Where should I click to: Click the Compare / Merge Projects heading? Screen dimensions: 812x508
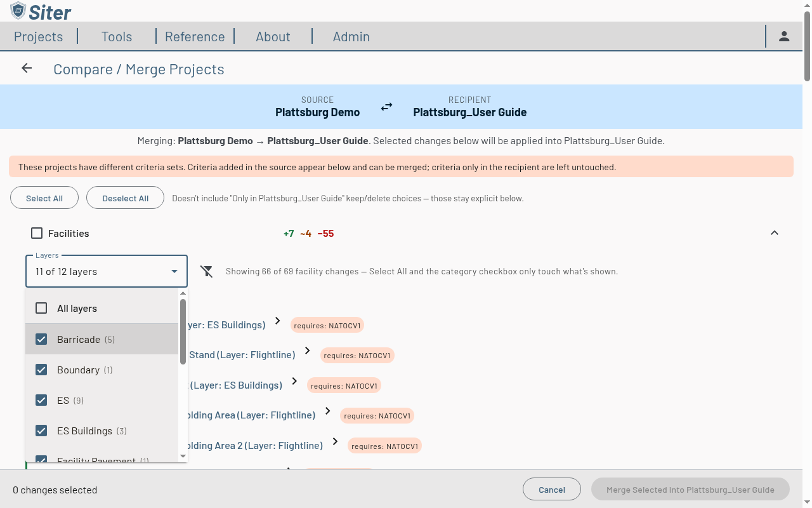click(139, 69)
